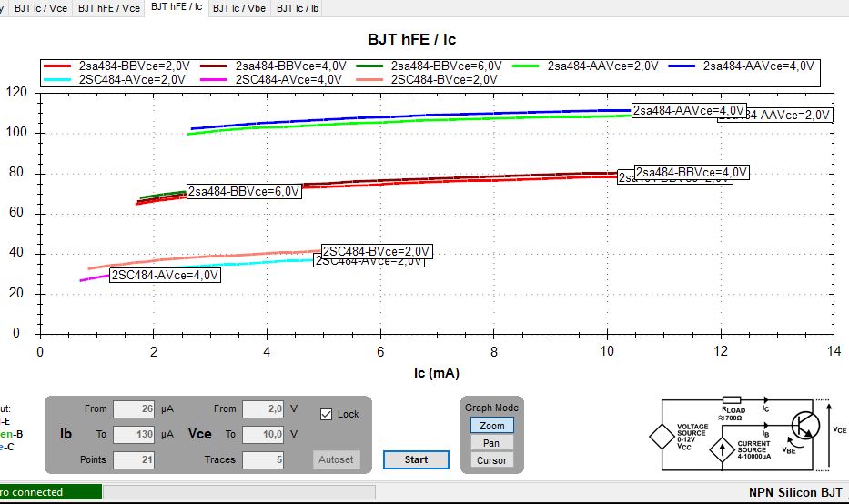Click the Vce To field showing 10,0
Image resolution: width=849 pixels, height=504 pixels.
[263, 434]
